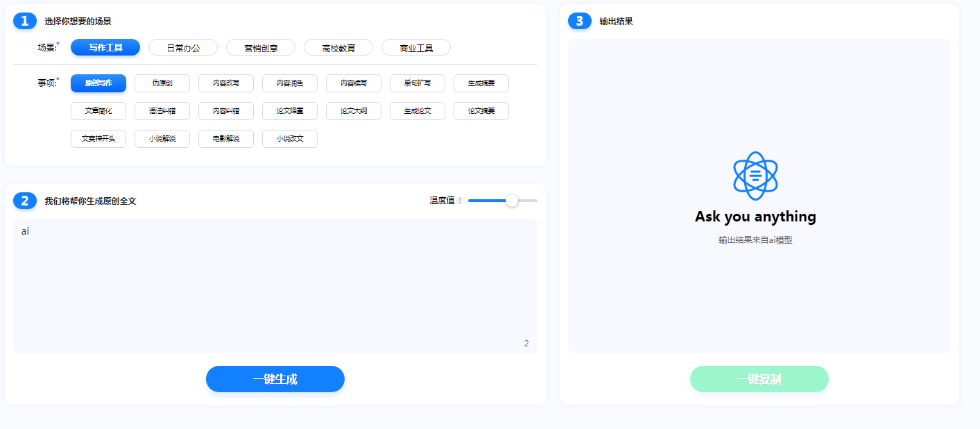The width and height of the screenshot is (980, 429).
Task: Click the 我们将帮你生成原创全文 heading
Action: coord(91,201)
